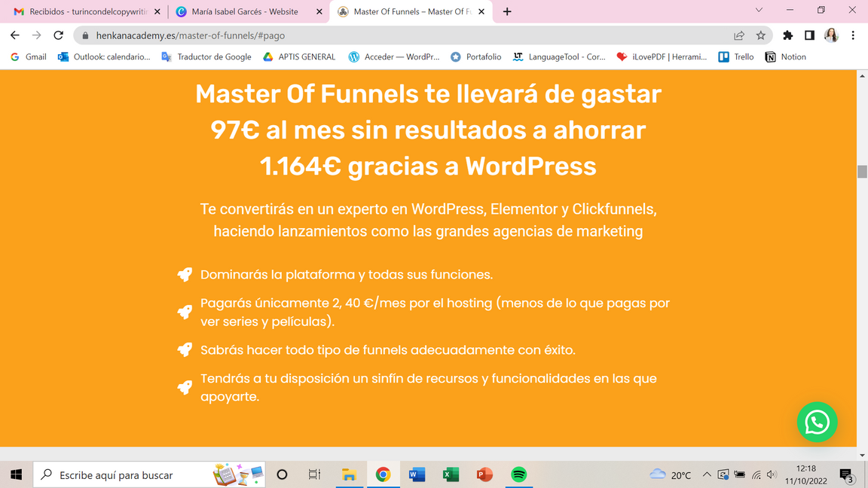Click the padlock site info icon
868x488 pixels.
[85, 35]
